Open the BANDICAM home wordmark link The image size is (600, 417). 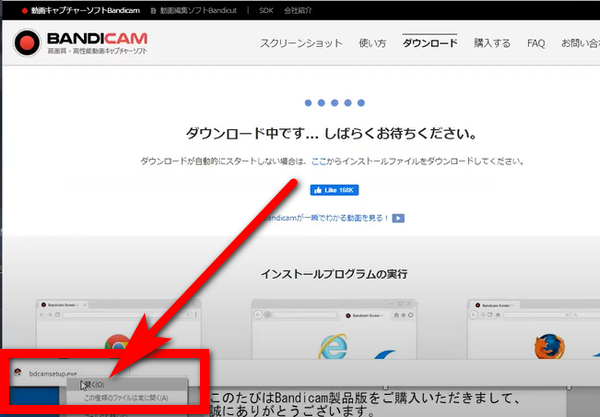coord(97,39)
